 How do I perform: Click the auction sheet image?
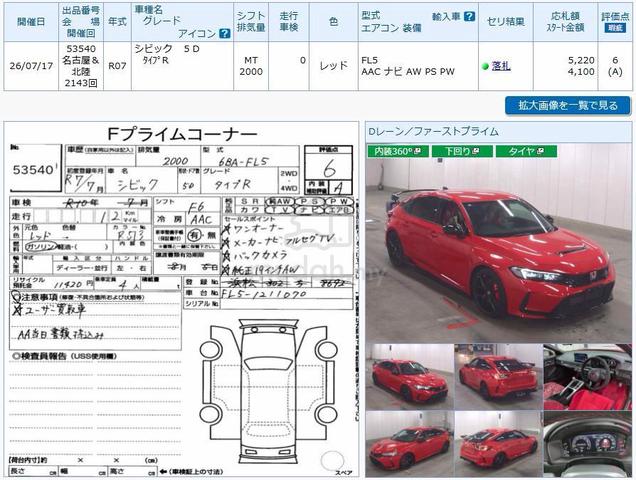181,299
